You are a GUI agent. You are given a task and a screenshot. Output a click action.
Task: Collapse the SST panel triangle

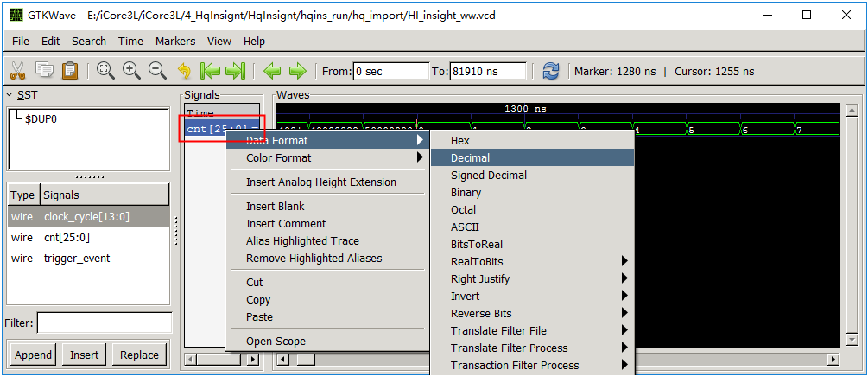(x=10, y=94)
